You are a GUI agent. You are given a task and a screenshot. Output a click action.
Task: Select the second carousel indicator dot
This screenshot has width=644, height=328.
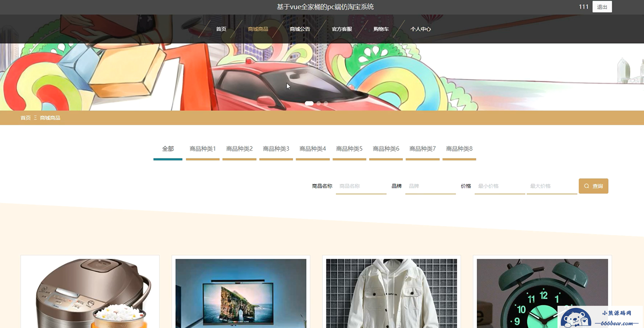click(x=318, y=103)
